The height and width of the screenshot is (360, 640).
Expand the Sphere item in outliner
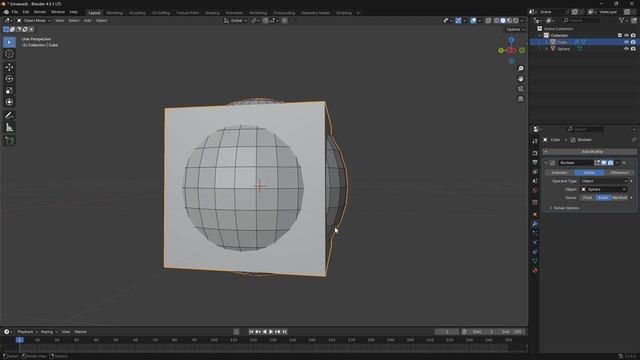tap(547, 49)
